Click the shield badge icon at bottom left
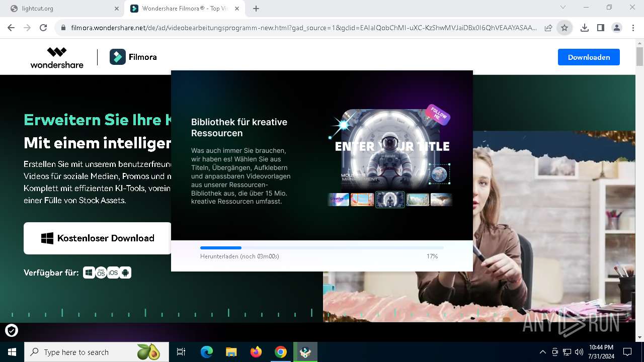 [11, 330]
